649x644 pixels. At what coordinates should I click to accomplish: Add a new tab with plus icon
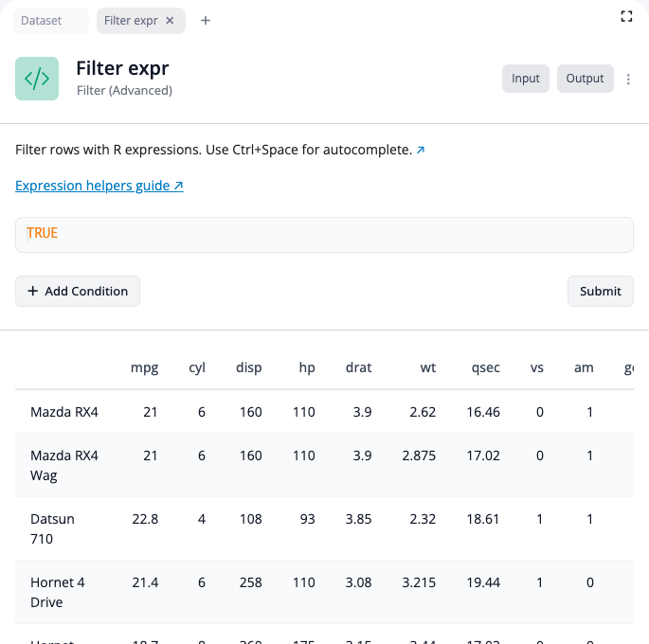206,21
